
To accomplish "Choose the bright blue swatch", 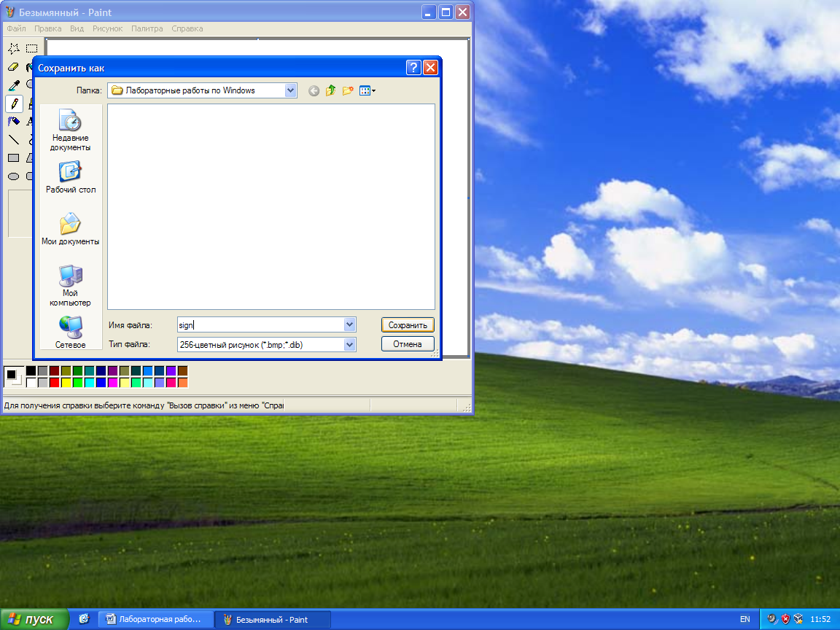I will click(101, 383).
